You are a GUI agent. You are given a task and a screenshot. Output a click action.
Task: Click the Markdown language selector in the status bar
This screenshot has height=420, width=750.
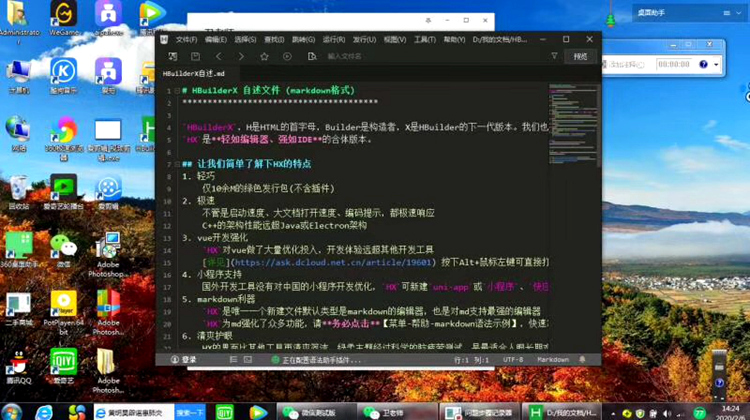click(553, 360)
